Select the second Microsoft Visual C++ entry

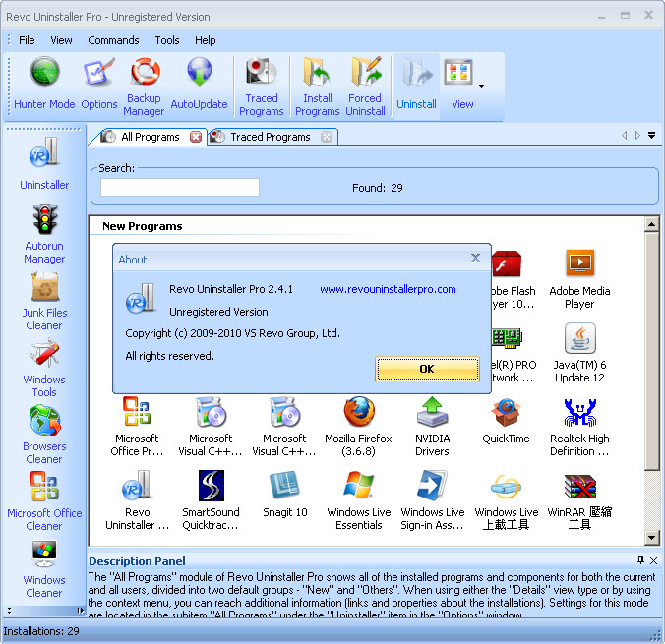284,427
